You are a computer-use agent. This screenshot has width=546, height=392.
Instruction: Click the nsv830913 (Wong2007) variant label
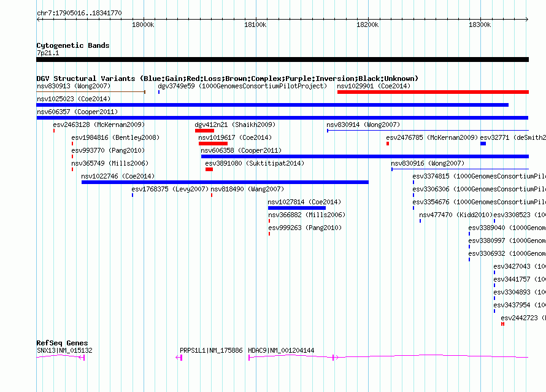coord(74,86)
